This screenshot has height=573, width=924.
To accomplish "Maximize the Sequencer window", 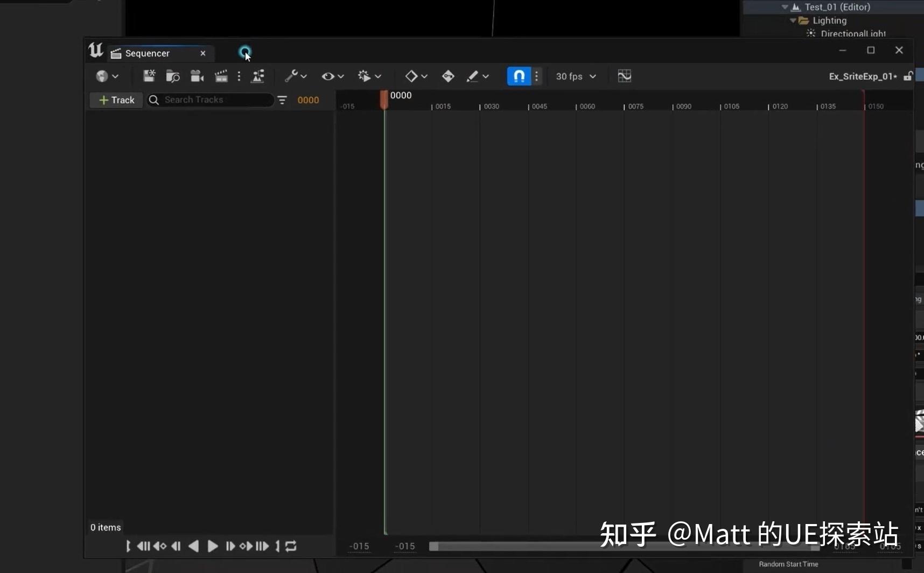I will pyautogui.click(x=871, y=50).
